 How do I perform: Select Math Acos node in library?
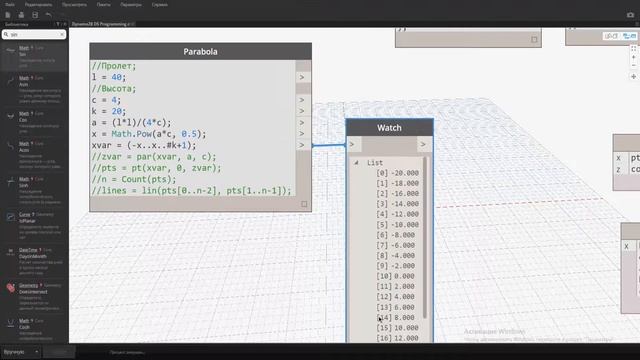click(34, 155)
